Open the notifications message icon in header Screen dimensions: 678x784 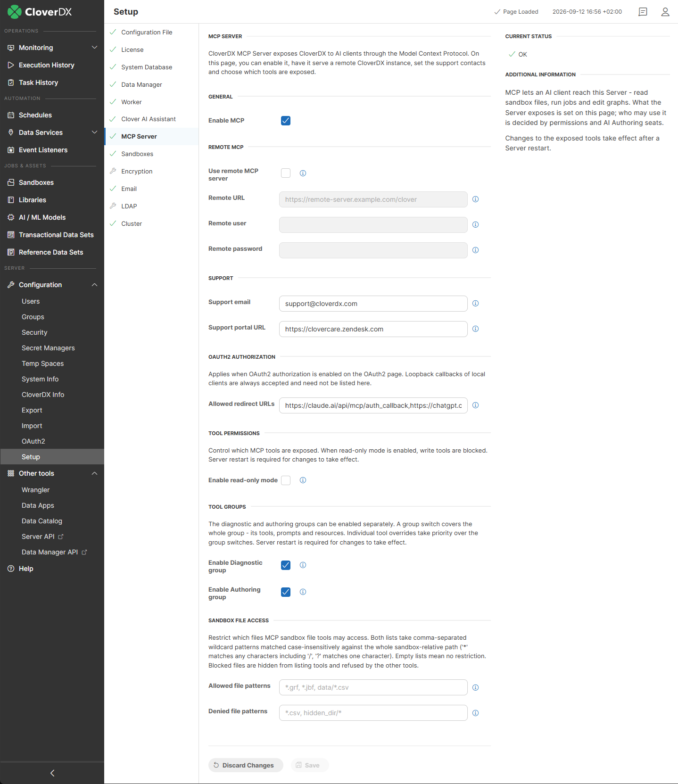click(x=643, y=12)
